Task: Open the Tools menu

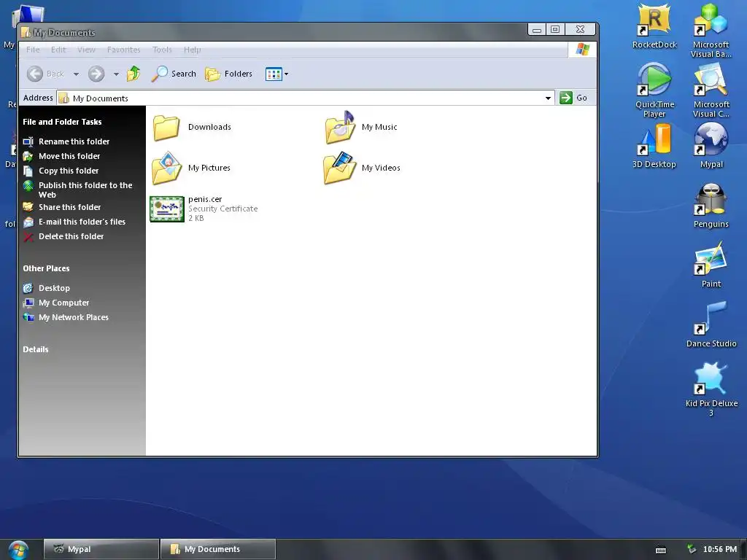Action: pyautogui.click(x=162, y=50)
